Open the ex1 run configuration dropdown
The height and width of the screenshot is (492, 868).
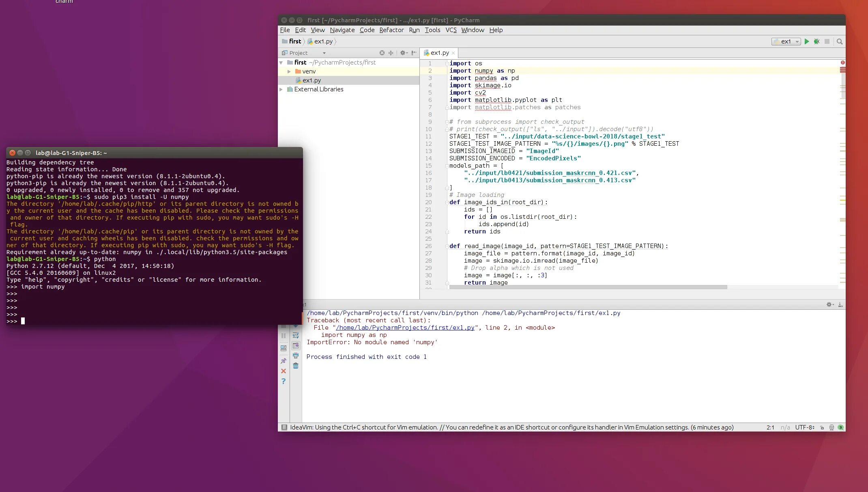(x=786, y=41)
